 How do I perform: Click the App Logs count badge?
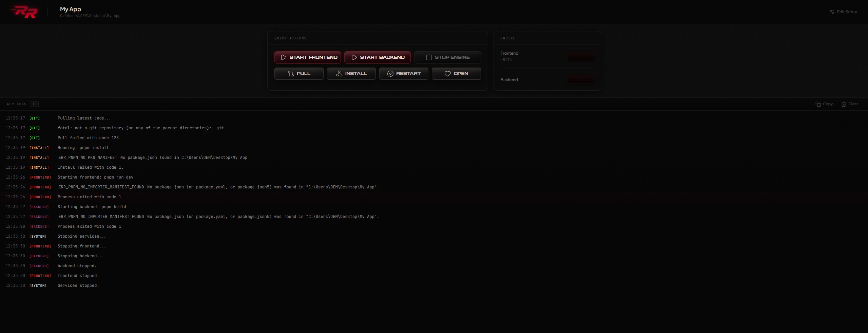coord(34,104)
